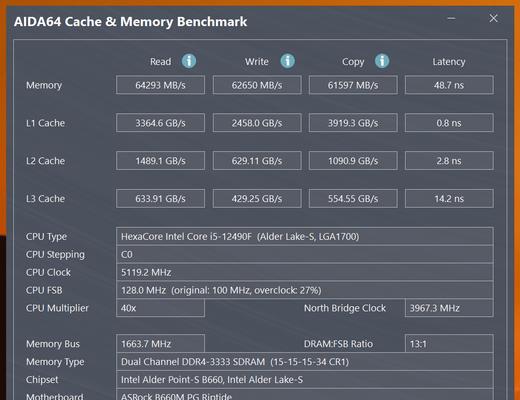Click the Read info icon
The height and width of the screenshot is (400, 520).
pos(189,61)
